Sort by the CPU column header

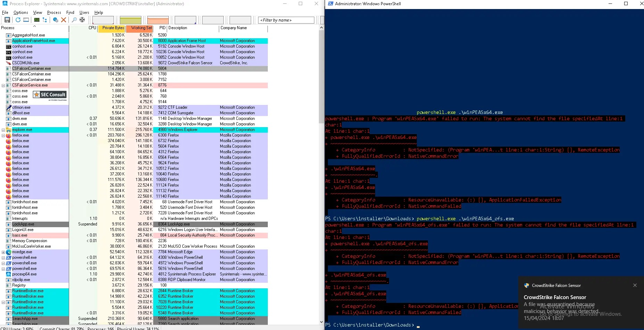pos(83,28)
